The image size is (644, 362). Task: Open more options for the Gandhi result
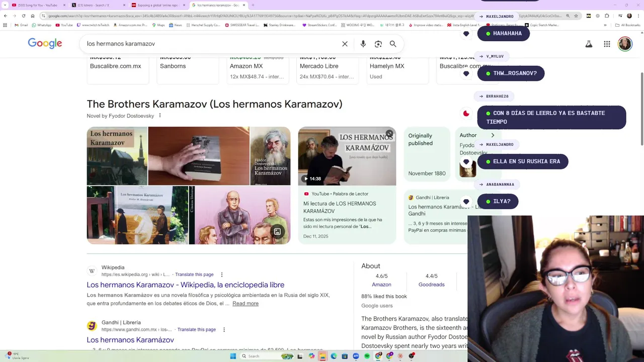pos(224,329)
